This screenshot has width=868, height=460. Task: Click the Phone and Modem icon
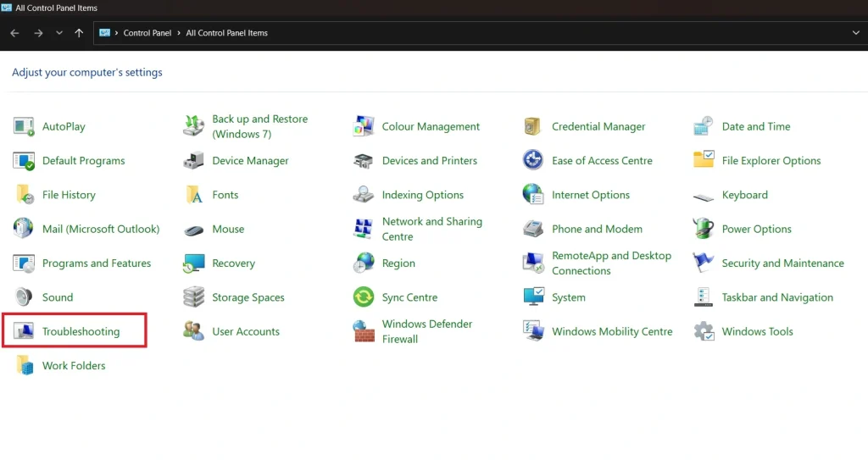click(533, 229)
